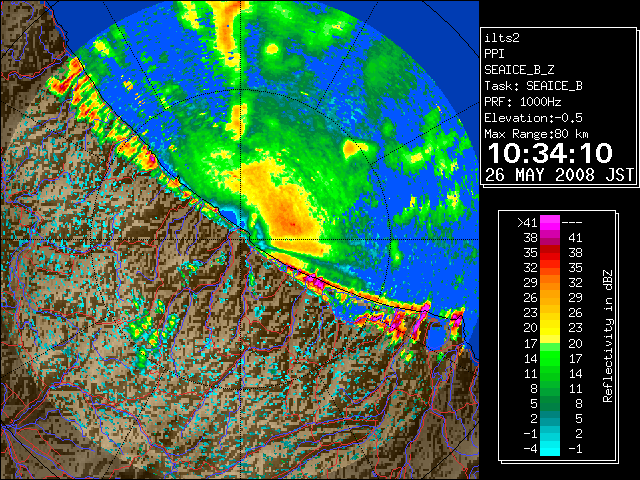The width and height of the screenshot is (640, 480).
Task: Click the radar origin where the dotted crosshairs meet
Action: pos(241,240)
